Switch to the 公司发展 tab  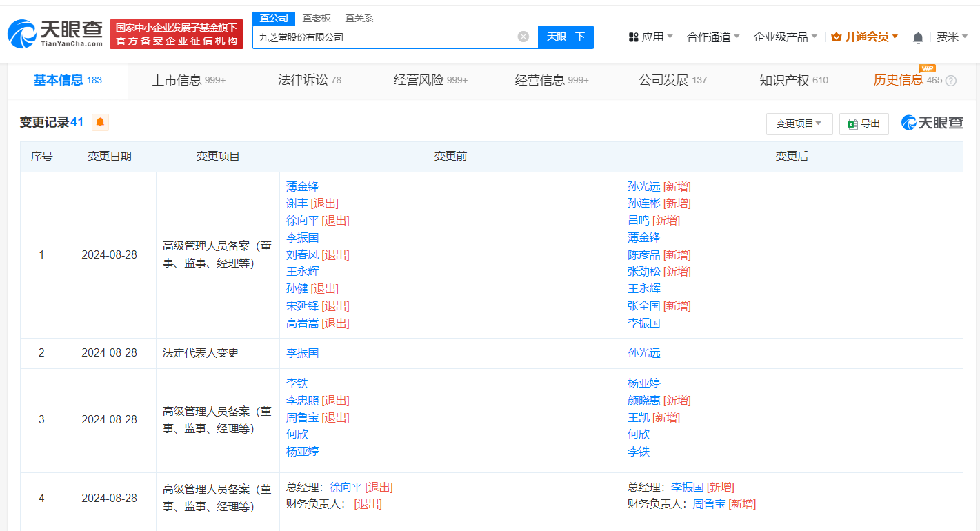[673, 80]
